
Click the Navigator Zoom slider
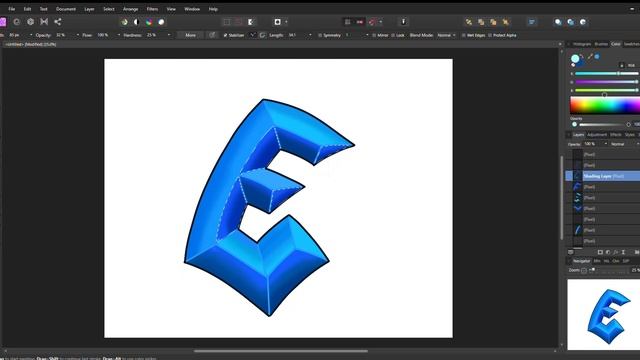click(x=610, y=270)
